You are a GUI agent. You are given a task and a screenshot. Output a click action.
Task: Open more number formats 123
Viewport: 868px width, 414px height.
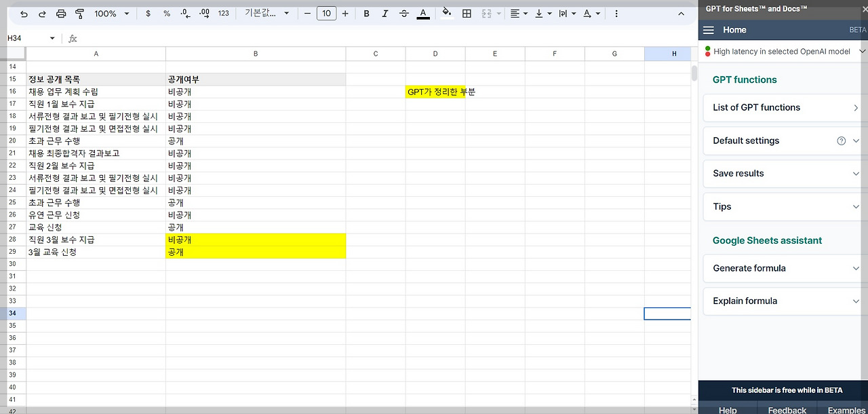(223, 14)
